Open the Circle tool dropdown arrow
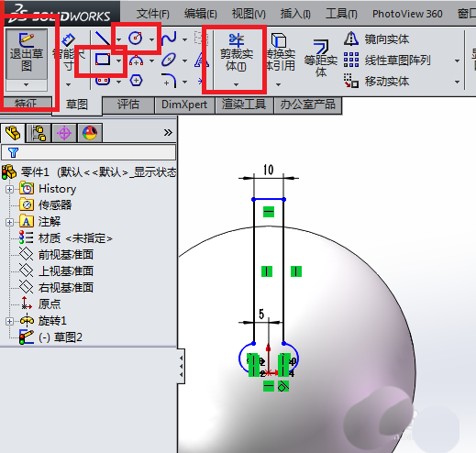Image resolution: width=476 pixels, height=453 pixels. coord(151,39)
